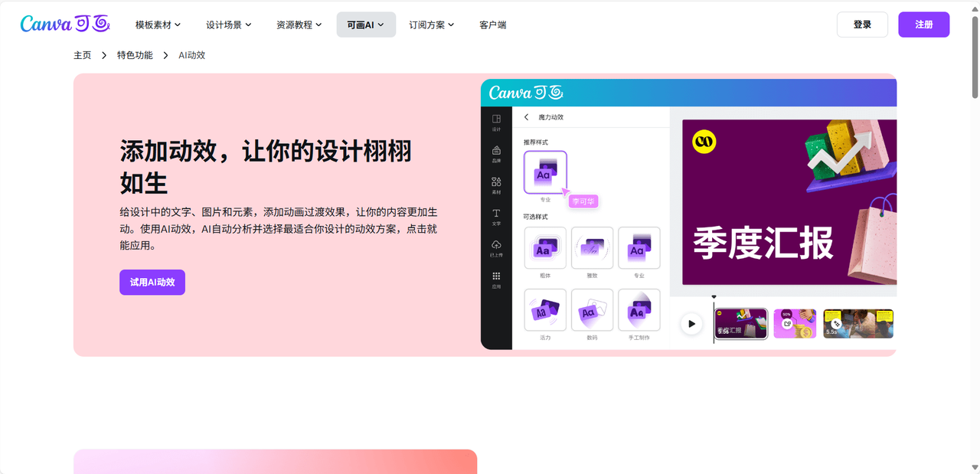Open the 订阅方案 dropdown

[431, 25]
